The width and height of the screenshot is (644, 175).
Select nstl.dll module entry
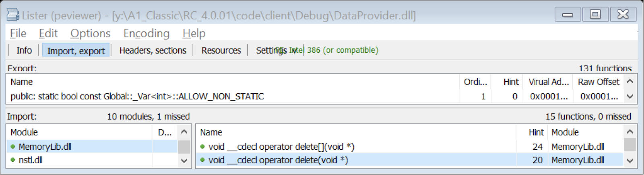(31, 160)
